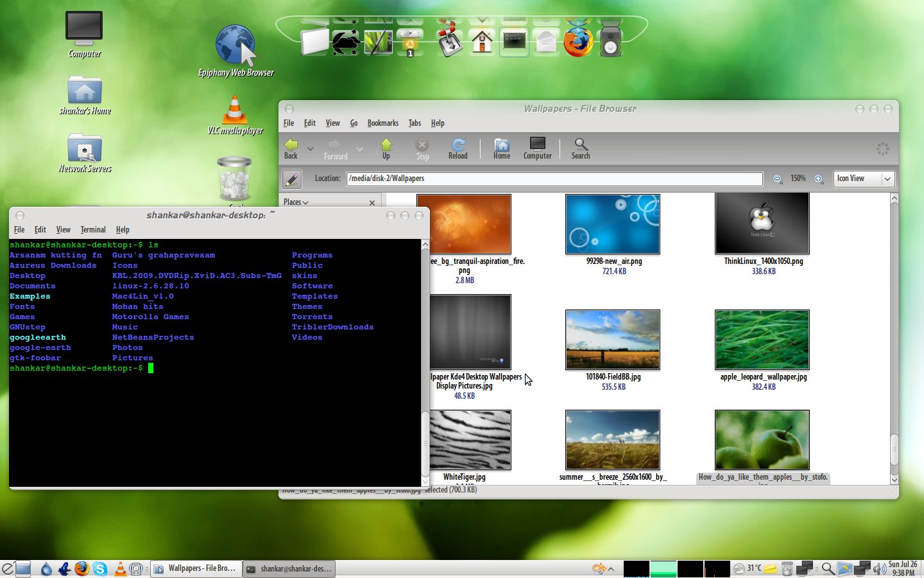Open Computer desktop icon
The width and height of the screenshot is (924, 578).
pos(84,35)
